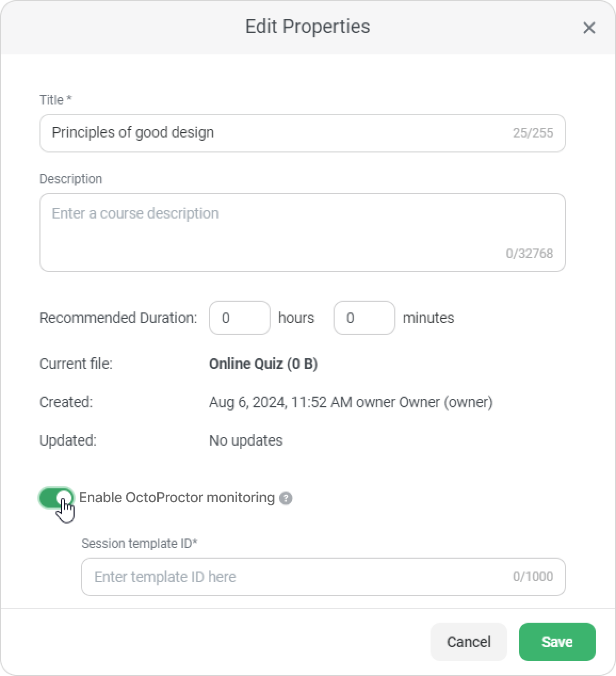
Task: Click the Title field label
Action: [x=55, y=100]
